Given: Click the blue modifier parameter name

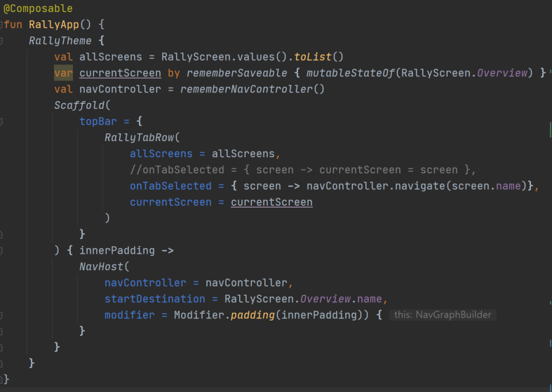Looking at the screenshot, I should click(x=130, y=316).
